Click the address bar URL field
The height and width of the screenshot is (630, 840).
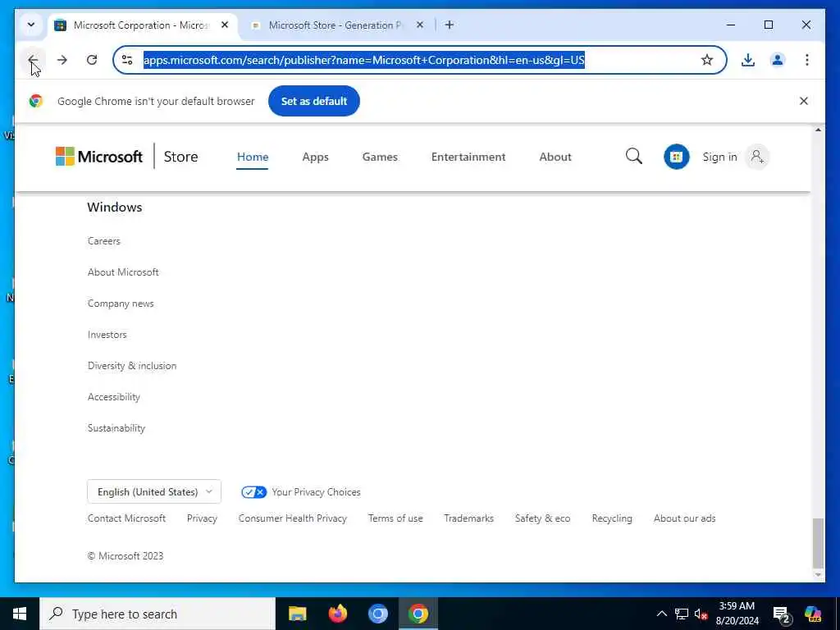tap(418, 60)
